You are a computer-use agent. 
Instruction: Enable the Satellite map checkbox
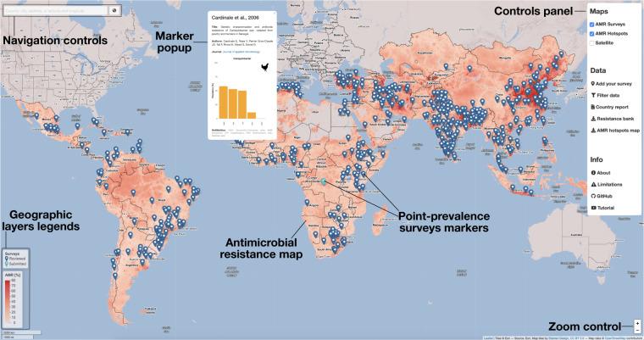click(x=591, y=42)
